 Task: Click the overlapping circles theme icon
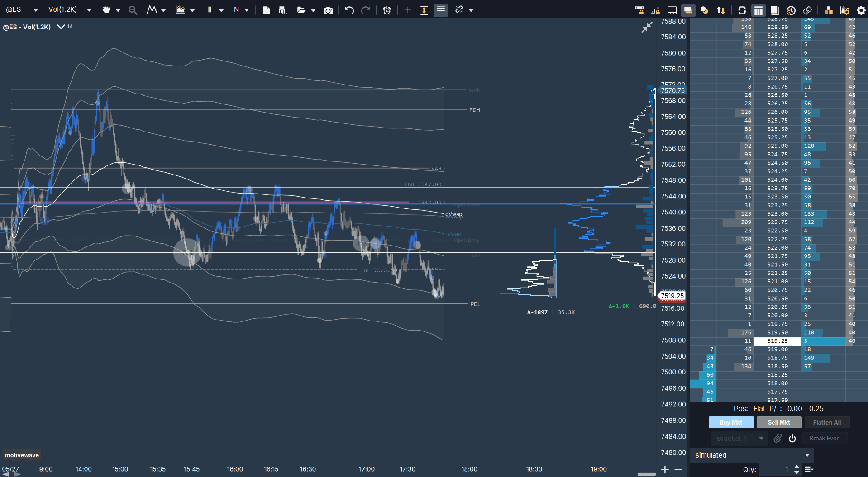[704, 10]
